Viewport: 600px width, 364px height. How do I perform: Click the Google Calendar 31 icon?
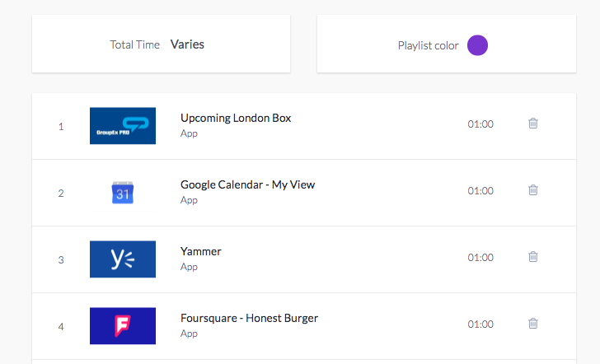tap(123, 193)
